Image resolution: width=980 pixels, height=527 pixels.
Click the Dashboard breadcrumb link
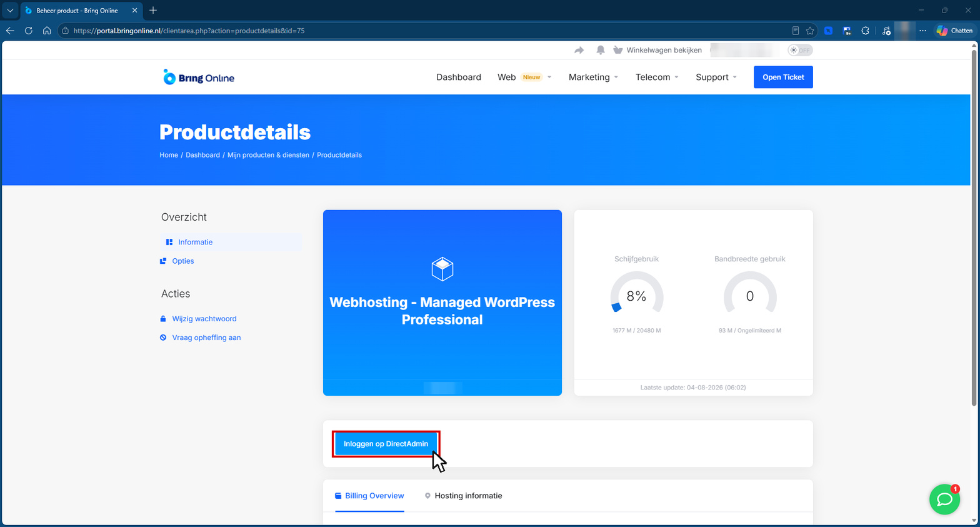(x=202, y=155)
